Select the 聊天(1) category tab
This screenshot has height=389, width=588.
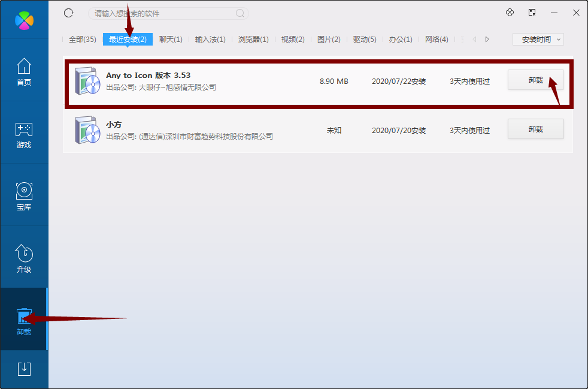pos(171,39)
